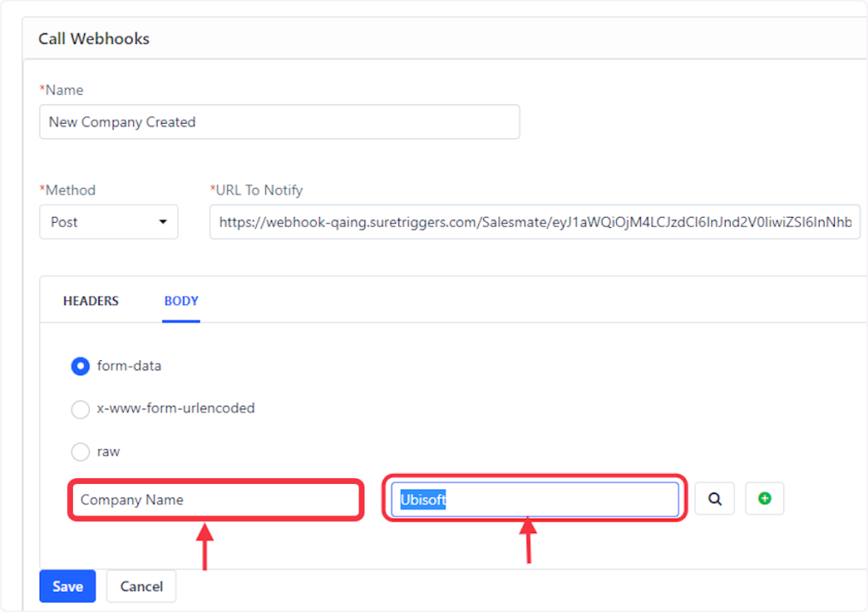Screen dimensions: 868x612
Task: Click the magnifier search icon button
Action: tap(715, 499)
